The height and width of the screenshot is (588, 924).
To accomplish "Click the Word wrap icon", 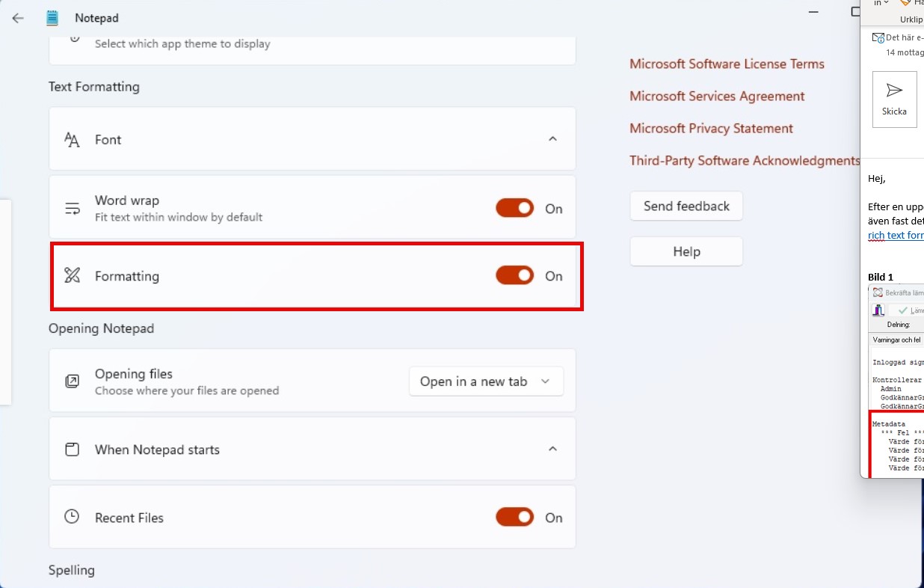I will 72,209.
